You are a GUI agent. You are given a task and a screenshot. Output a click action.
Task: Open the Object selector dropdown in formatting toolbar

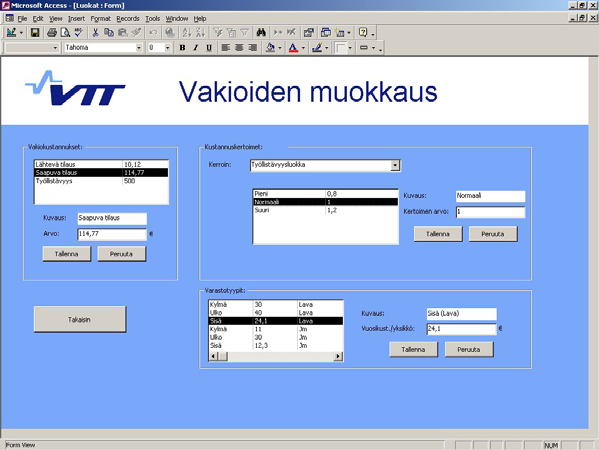click(x=55, y=48)
